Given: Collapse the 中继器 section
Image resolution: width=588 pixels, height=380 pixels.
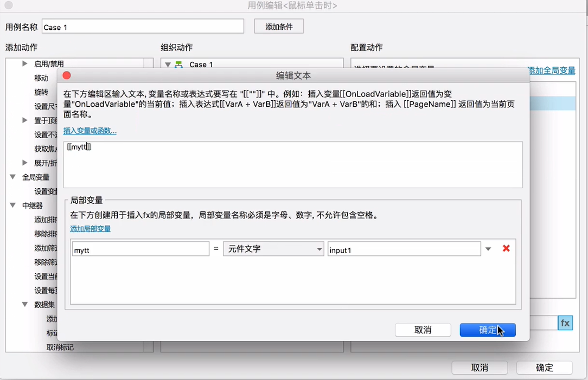Looking at the screenshot, I should pos(13,205).
